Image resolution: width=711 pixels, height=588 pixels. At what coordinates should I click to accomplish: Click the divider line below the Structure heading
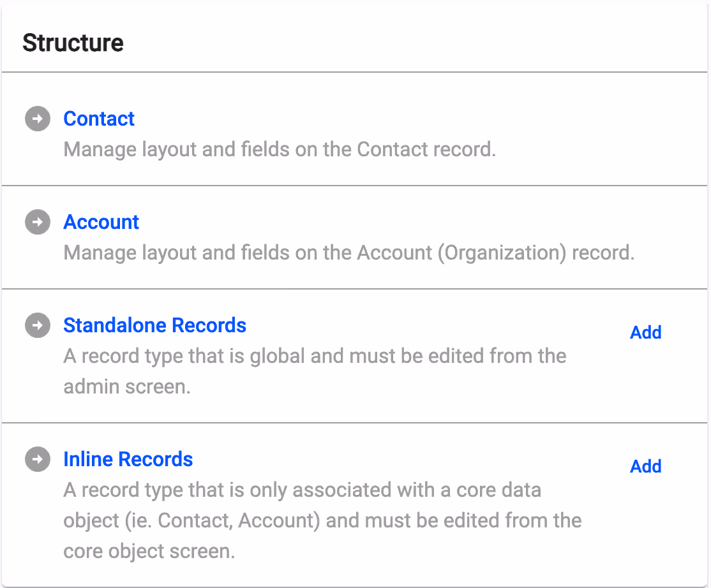[x=355, y=72]
